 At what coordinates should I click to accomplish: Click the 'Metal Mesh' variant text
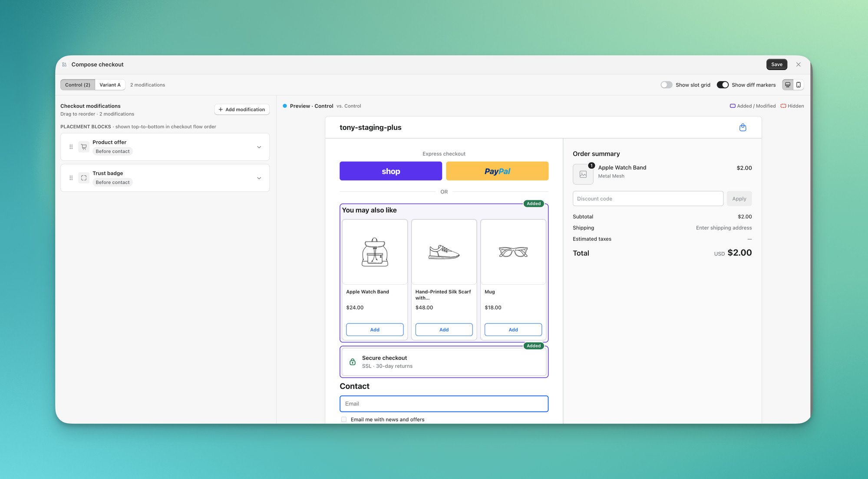pos(611,176)
